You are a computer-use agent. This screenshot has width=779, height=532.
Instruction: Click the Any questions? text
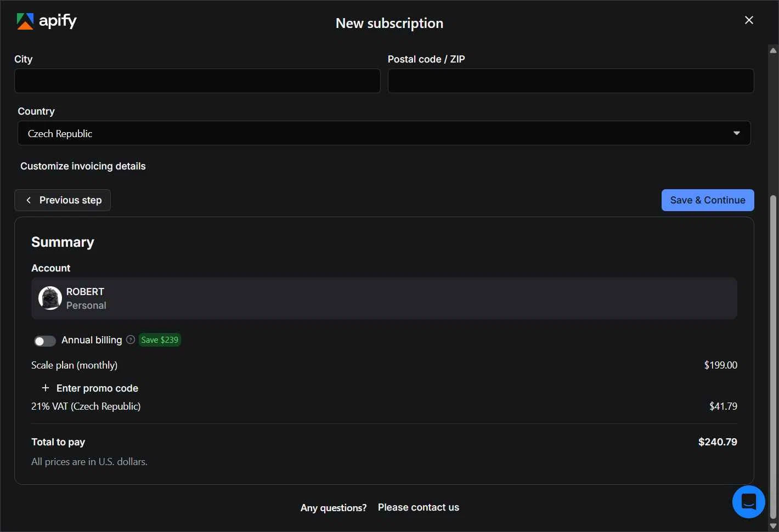pyautogui.click(x=334, y=508)
